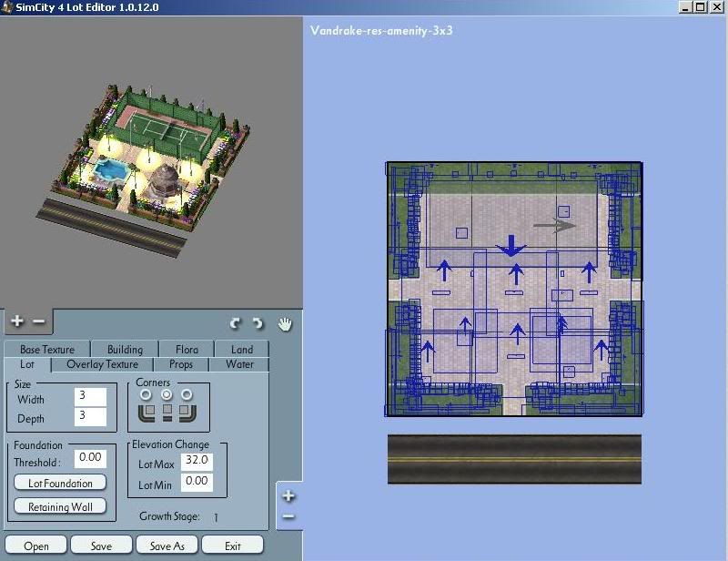Select the right corner shape icon
This screenshot has width=728, height=561.
pyautogui.click(x=187, y=413)
